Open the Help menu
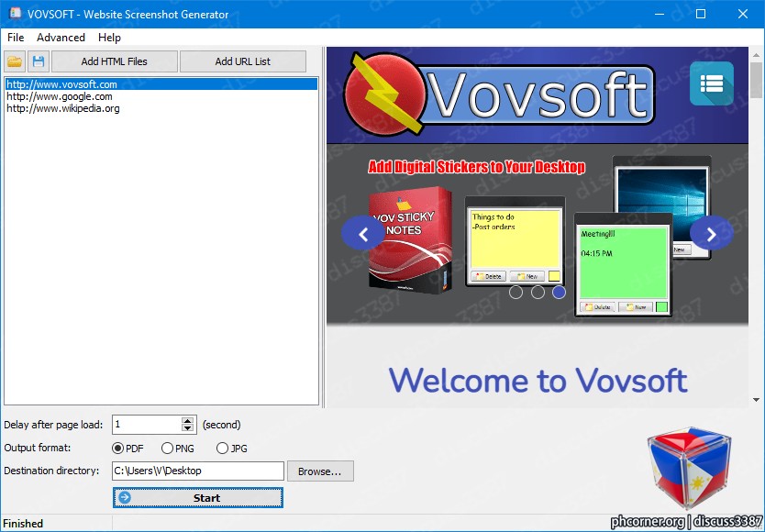765x532 pixels. 109,38
